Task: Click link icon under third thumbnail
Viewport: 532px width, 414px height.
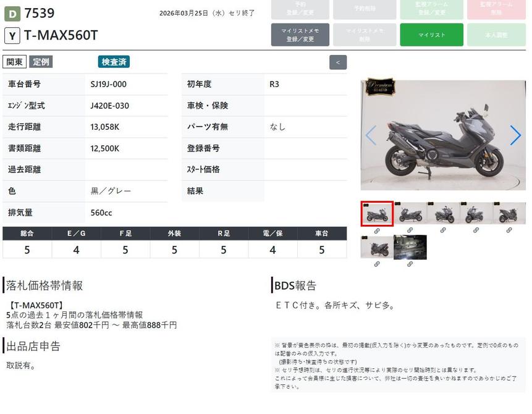Action: click(x=443, y=230)
